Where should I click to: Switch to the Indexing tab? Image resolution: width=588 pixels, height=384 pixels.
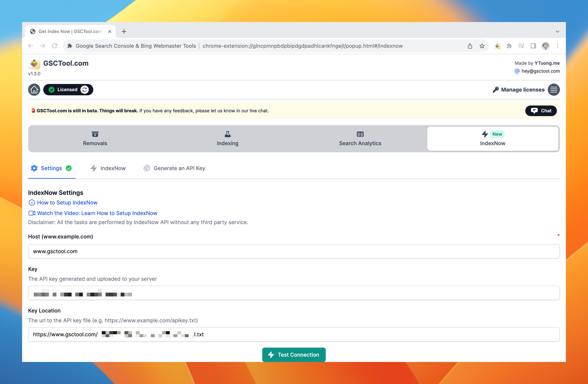(x=228, y=139)
